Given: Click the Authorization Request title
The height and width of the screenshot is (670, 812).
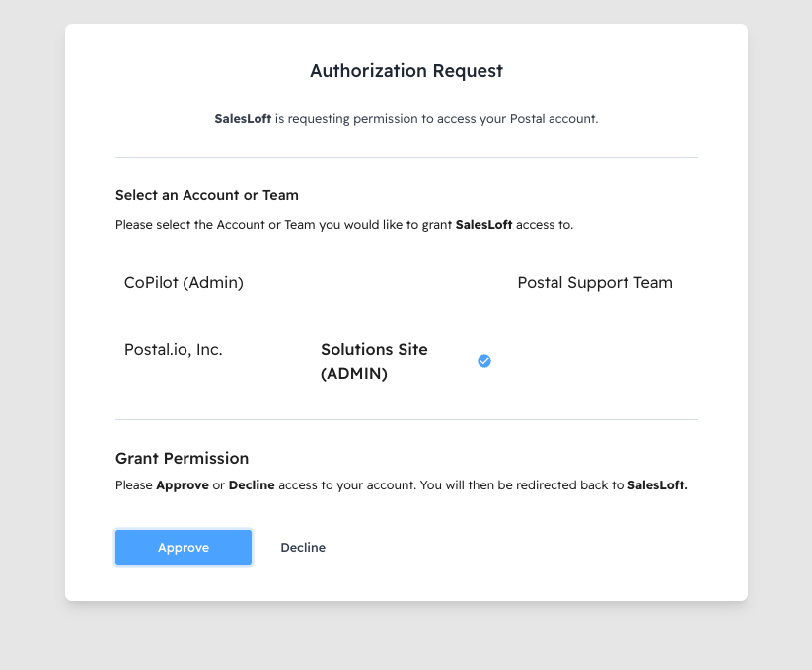Looking at the screenshot, I should (x=406, y=71).
